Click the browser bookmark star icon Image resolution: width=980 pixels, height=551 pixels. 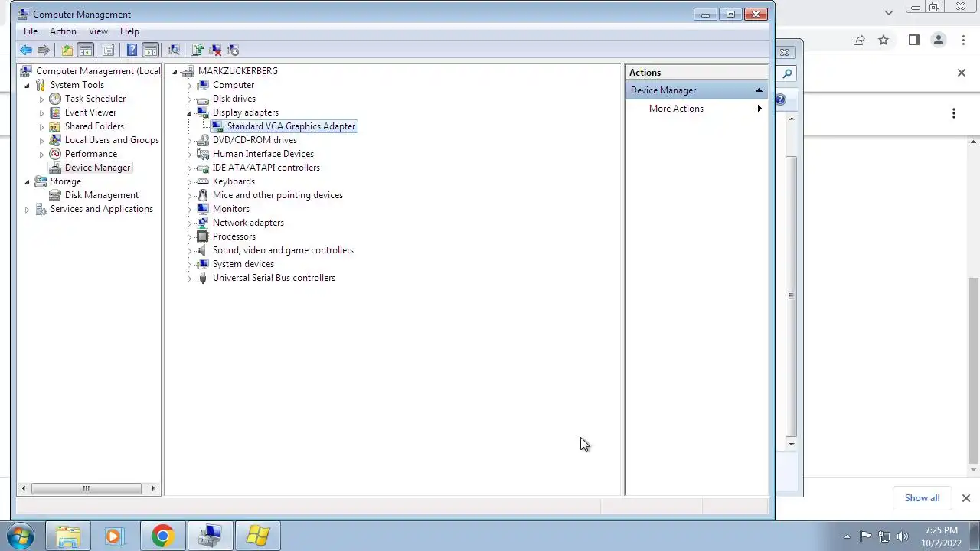coord(884,41)
